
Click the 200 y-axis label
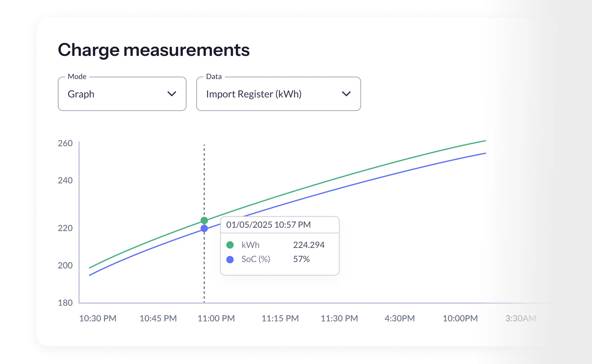[65, 265]
